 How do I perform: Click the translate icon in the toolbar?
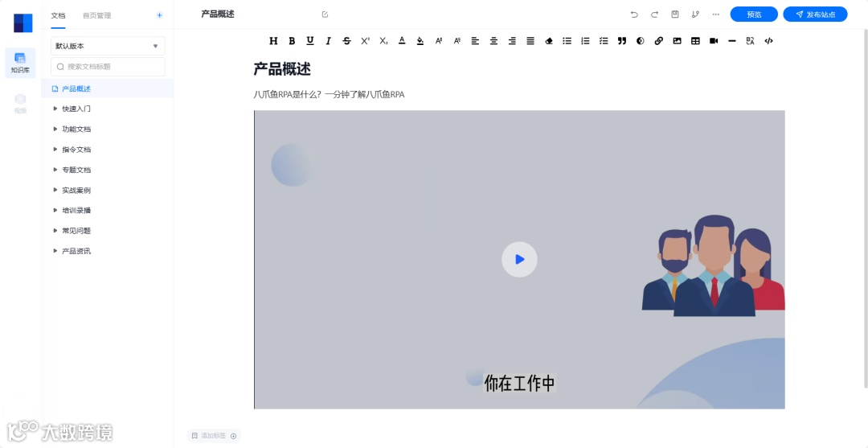click(750, 40)
